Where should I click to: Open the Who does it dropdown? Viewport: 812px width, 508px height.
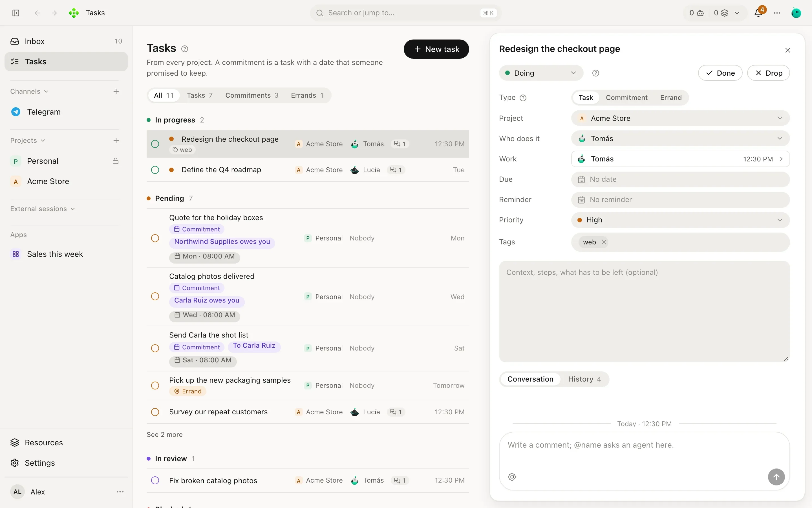click(x=680, y=138)
